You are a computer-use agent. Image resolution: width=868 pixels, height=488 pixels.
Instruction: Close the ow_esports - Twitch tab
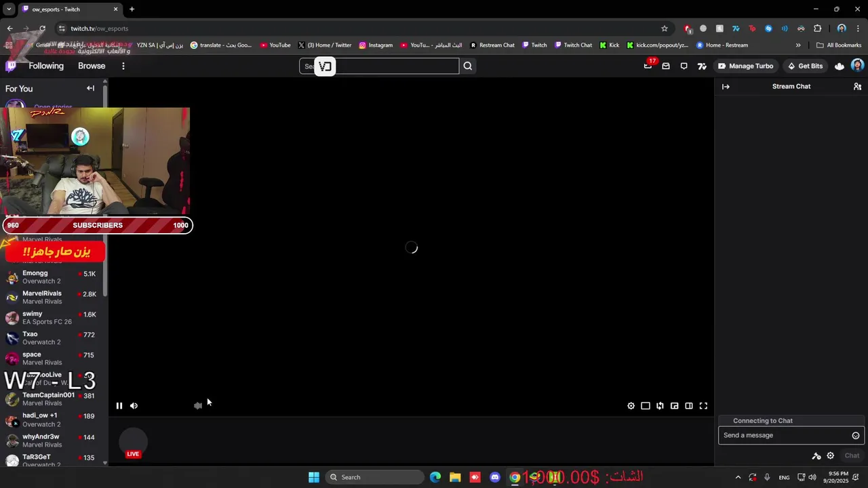(115, 9)
